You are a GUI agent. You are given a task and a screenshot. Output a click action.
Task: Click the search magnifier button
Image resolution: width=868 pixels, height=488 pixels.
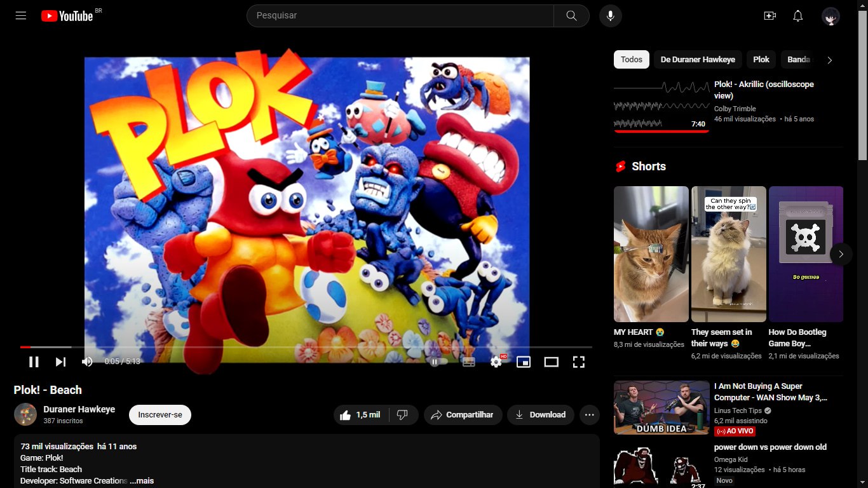click(x=571, y=16)
